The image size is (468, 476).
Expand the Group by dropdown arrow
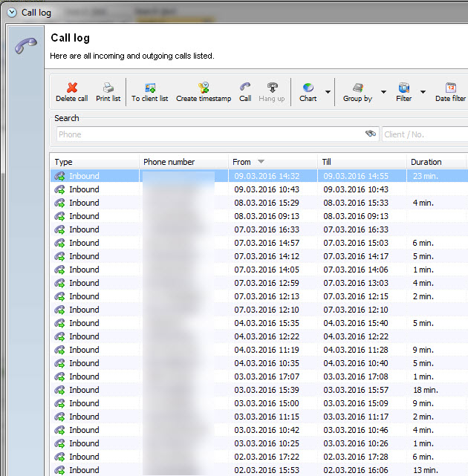(x=383, y=93)
